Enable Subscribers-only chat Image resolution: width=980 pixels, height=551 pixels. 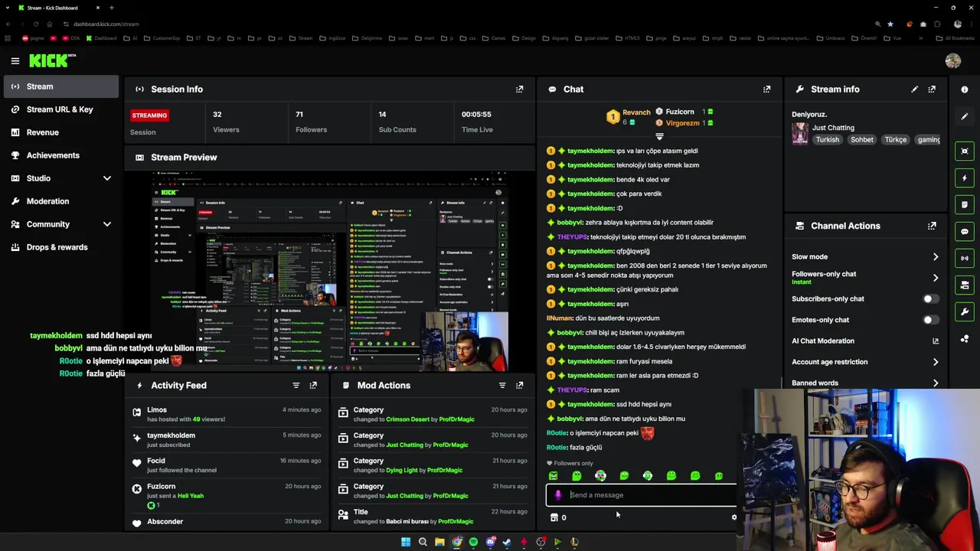[x=930, y=299]
